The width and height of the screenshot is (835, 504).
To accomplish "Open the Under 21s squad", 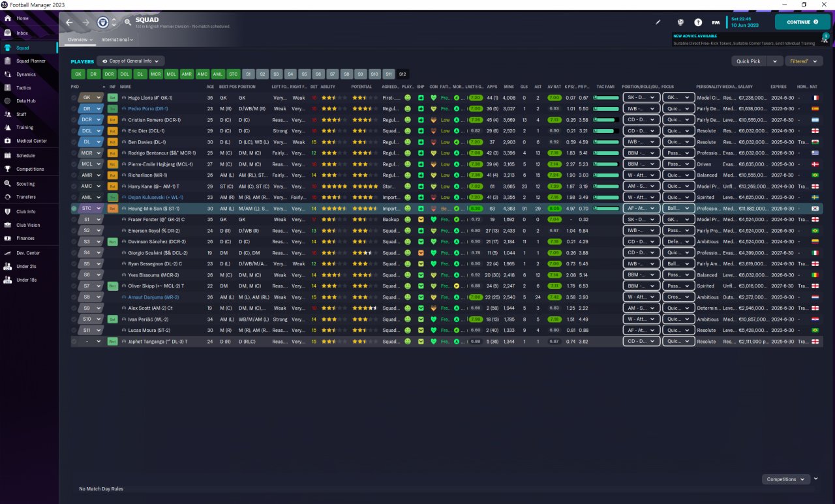I will (x=27, y=266).
